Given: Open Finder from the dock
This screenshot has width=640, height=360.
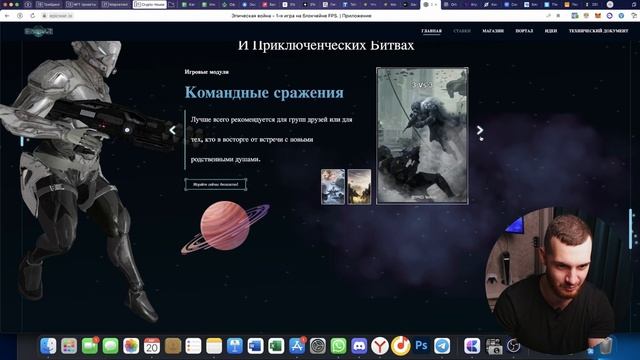Looking at the screenshot, I should [x=48, y=346].
